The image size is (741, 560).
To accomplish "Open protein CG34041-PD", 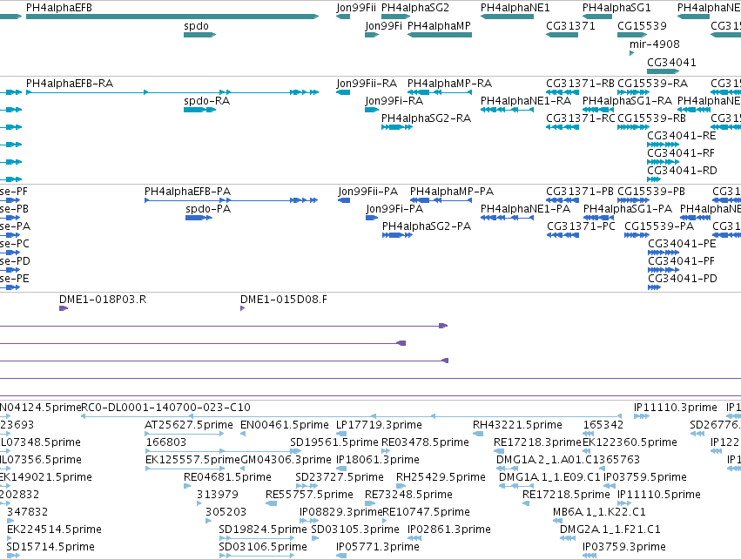I will click(x=654, y=287).
